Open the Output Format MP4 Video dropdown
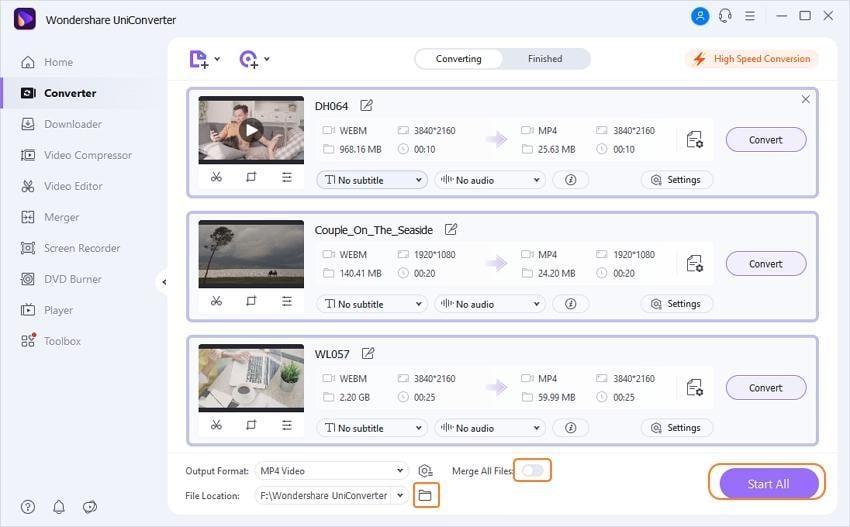 coord(331,471)
